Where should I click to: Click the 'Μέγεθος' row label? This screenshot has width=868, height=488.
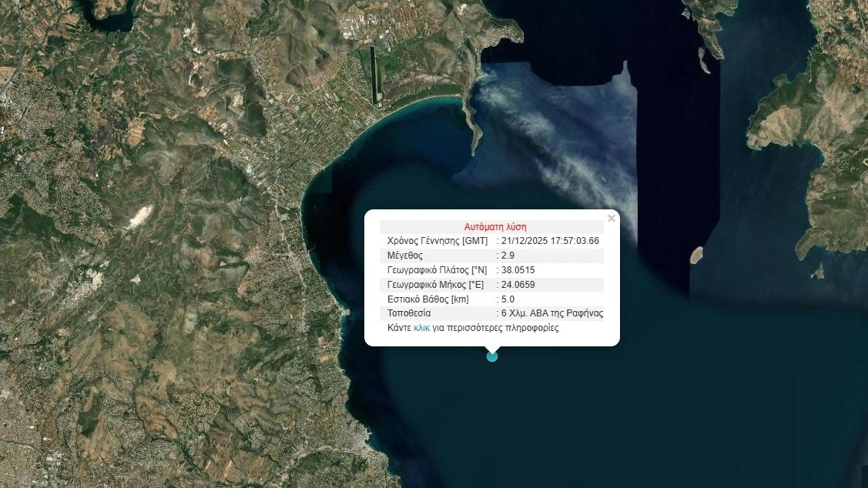click(405, 256)
